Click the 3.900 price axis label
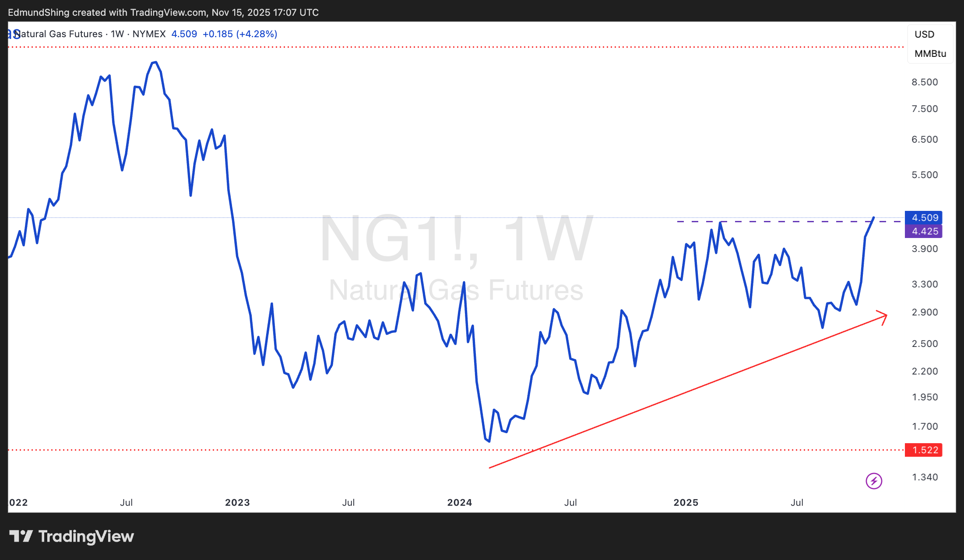 point(925,249)
